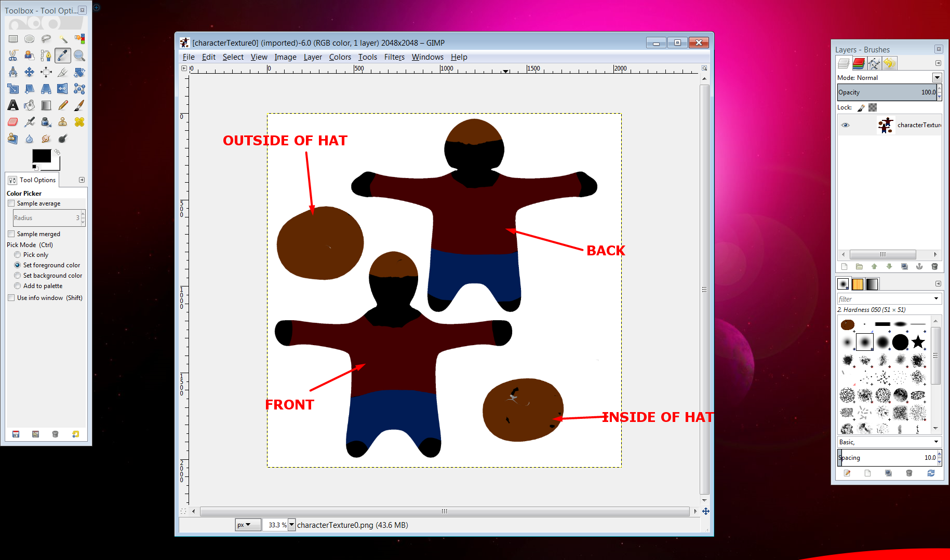Screen dimensions: 950x560
Task: Select the Rectangle Select tool
Action: point(13,39)
